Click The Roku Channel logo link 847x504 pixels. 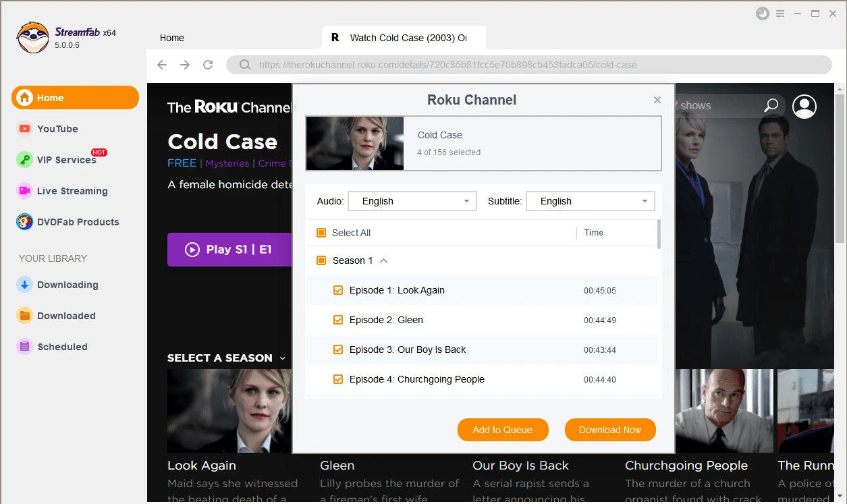coord(229,107)
